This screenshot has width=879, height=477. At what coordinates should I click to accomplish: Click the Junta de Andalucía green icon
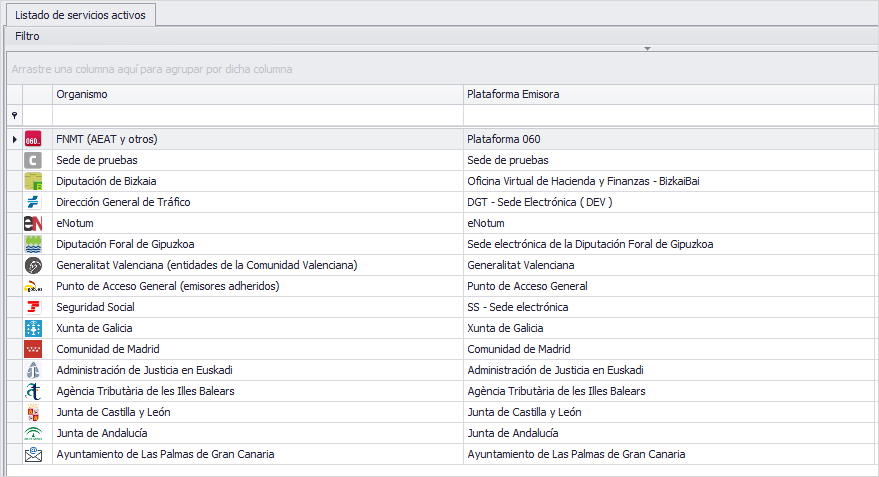[33, 433]
